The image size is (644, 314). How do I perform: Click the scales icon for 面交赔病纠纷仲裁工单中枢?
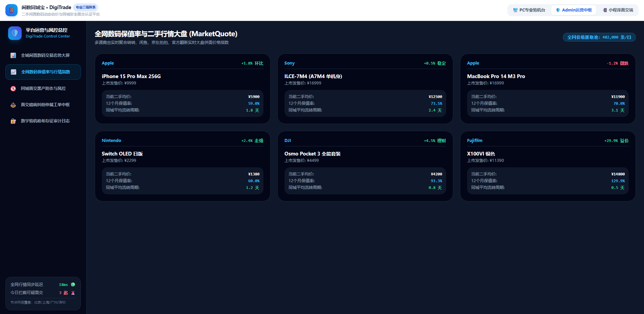pos(13,105)
